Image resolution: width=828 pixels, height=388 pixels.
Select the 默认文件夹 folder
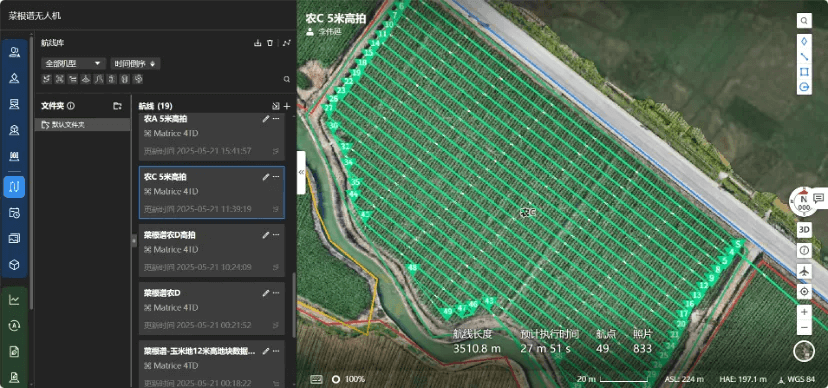coord(82,125)
